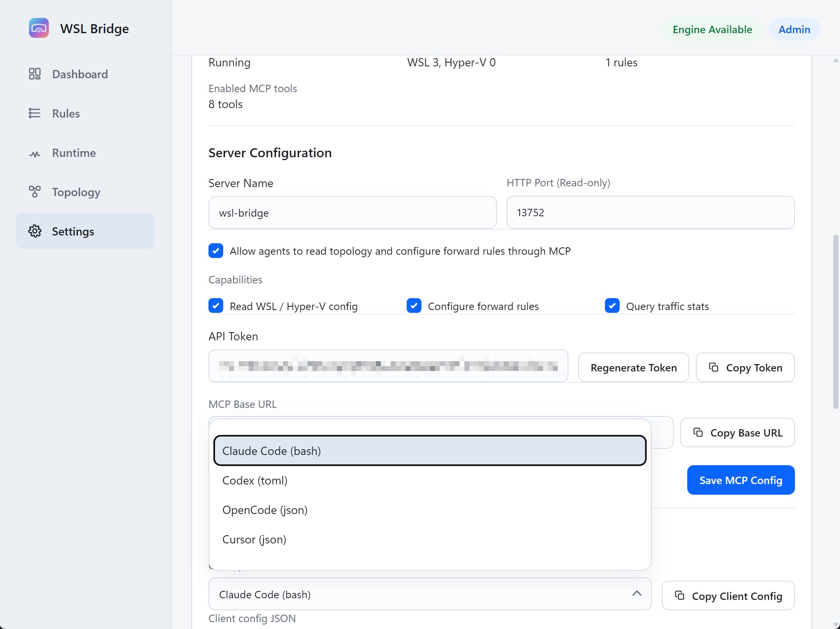This screenshot has width=840, height=629.
Task: Click the Settings gear icon
Action: [35, 231]
